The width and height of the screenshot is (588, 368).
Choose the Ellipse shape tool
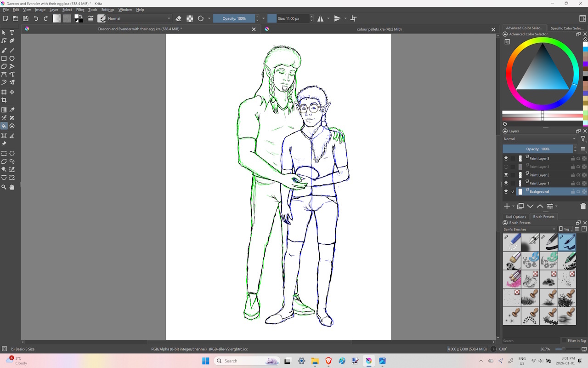[x=12, y=58]
